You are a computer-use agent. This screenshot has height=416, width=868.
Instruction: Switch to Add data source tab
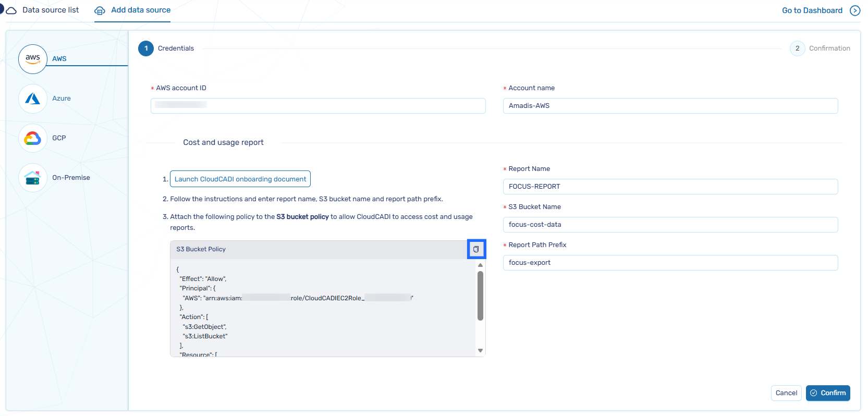(x=141, y=10)
